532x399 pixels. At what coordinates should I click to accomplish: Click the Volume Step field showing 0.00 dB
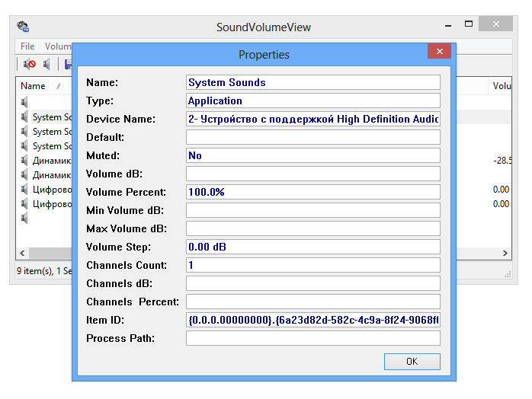pos(313,247)
